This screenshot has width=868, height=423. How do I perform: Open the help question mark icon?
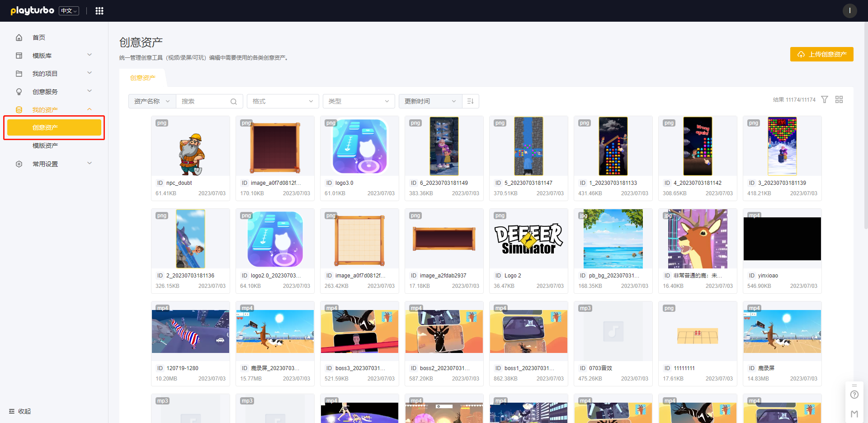tap(854, 395)
